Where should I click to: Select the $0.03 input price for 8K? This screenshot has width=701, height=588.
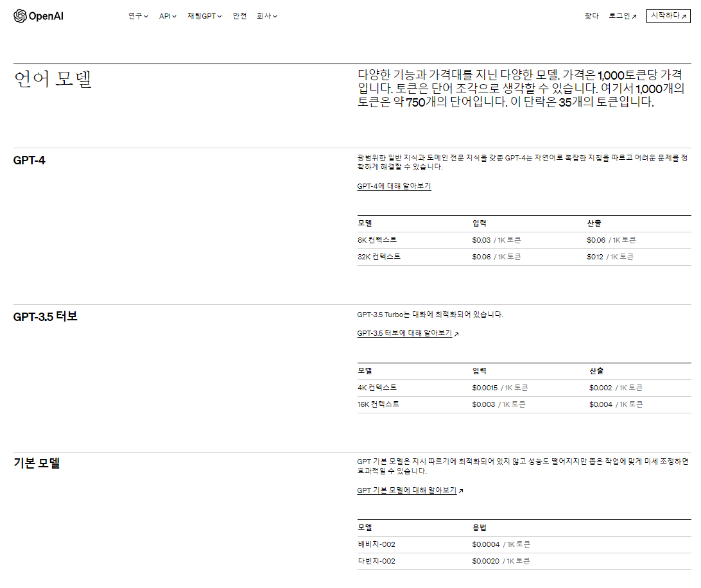point(481,240)
